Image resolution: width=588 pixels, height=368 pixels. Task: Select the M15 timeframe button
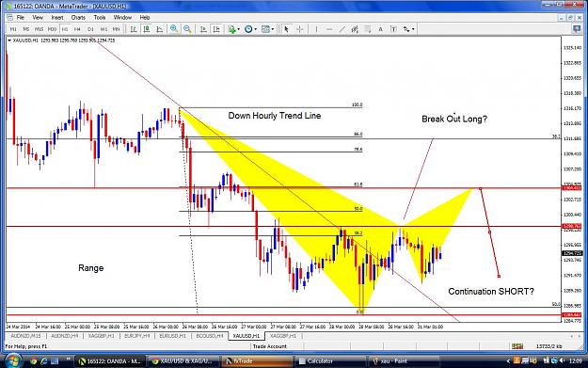[39, 29]
